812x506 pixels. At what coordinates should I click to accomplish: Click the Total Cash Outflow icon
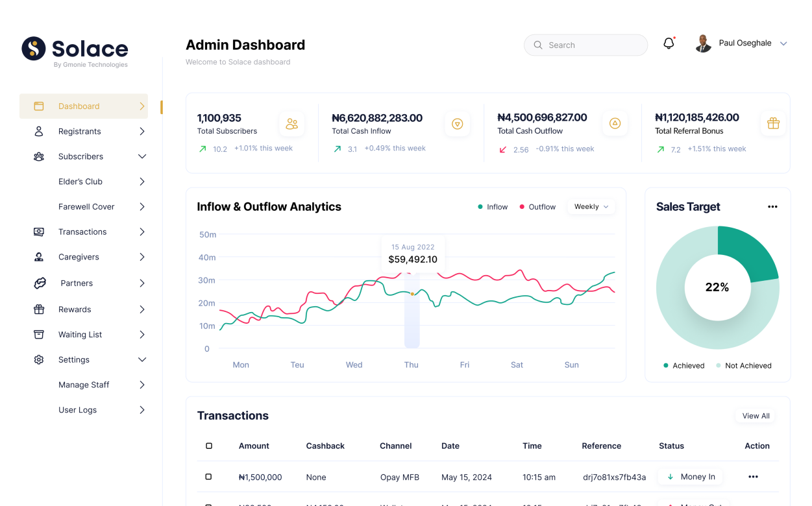pyautogui.click(x=615, y=123)
